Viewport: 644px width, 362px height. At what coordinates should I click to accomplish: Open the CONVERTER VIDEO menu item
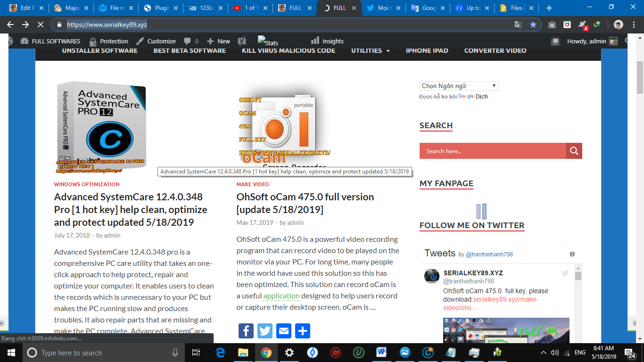(495, 50)
